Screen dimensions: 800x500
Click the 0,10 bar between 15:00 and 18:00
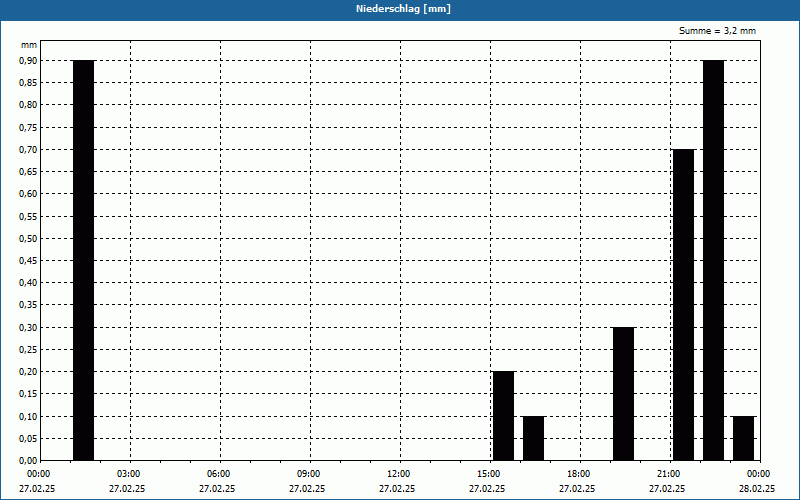(x=534, y=438)
